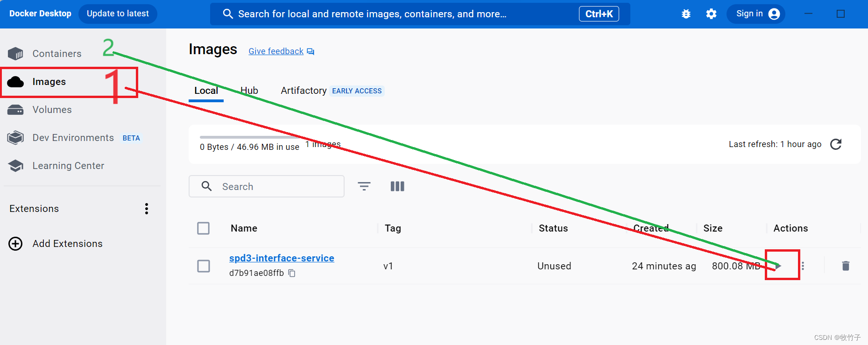This screenshot has width=868, height=345.
Task: Click the Update to latest button
Action: tap(118, 14)
